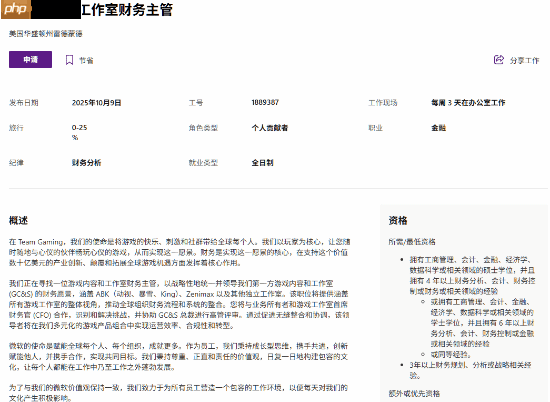
Task: Click the bookmark save icon
Action: (x=69, y=60)
